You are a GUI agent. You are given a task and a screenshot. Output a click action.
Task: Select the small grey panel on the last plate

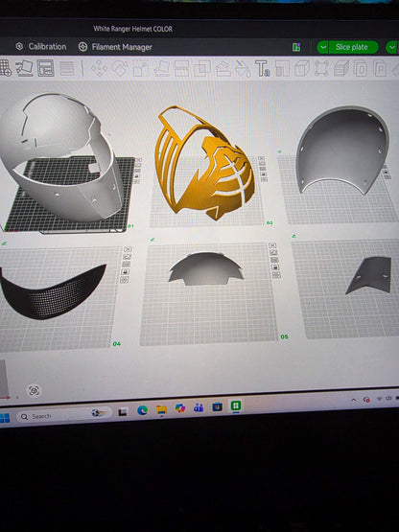coord(368,275)
